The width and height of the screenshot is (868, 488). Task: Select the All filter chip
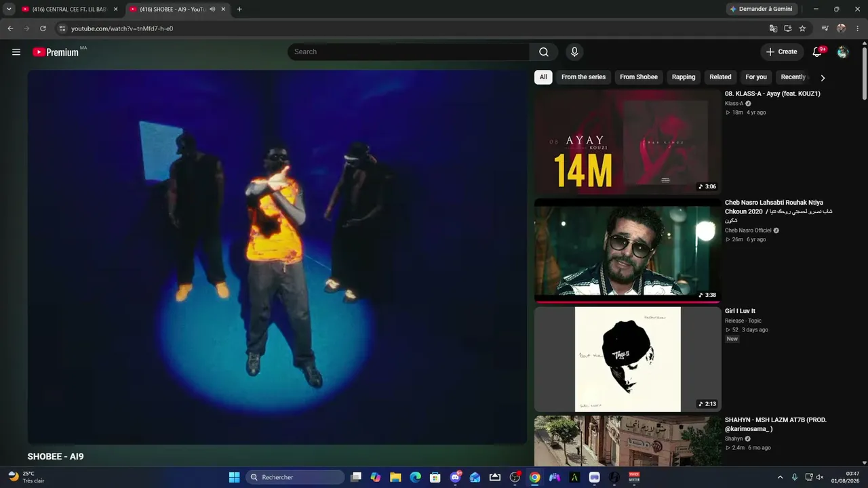click(x=543, y=77)
